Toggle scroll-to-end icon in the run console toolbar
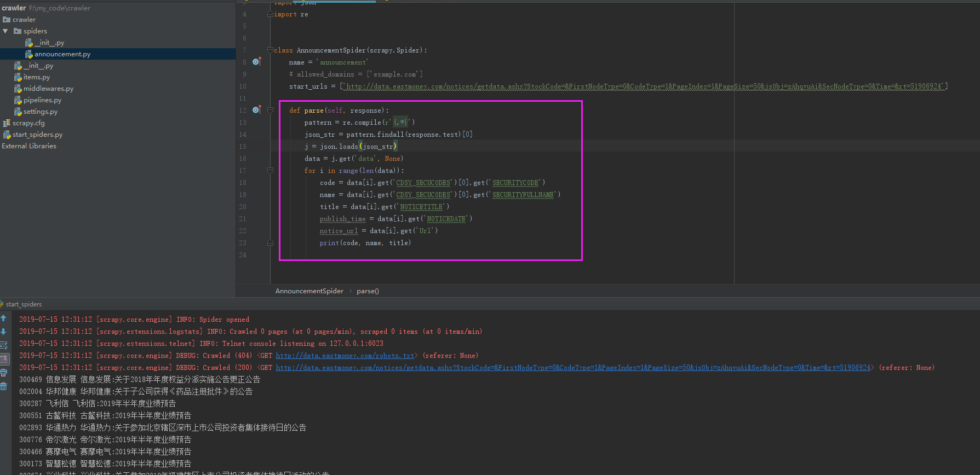980x475 pixels. tap(4, 359)
